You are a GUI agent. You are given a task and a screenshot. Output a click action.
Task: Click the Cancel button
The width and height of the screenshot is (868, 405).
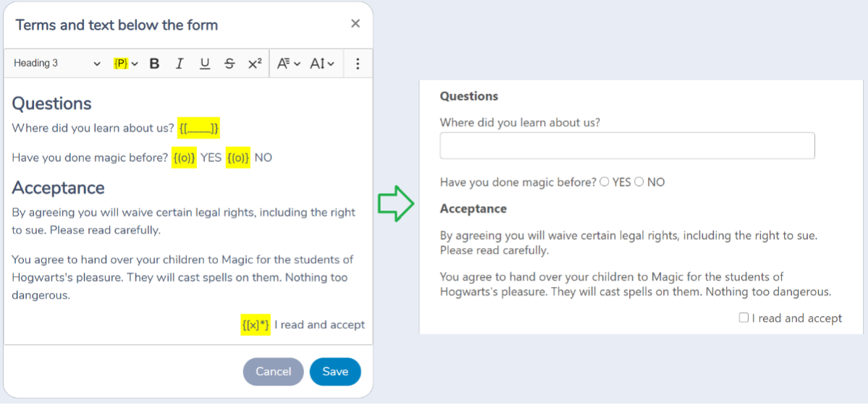click(x=274, y=372)
